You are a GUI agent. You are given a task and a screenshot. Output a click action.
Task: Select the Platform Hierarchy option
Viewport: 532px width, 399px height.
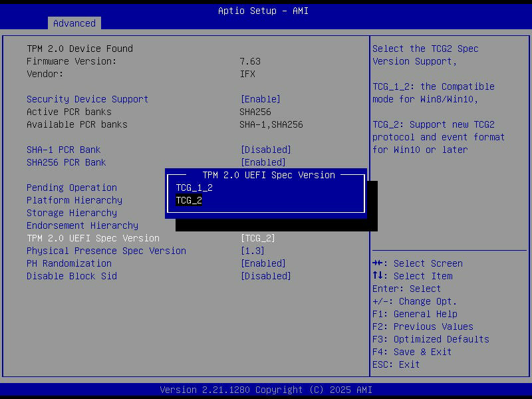coord(74,200)
